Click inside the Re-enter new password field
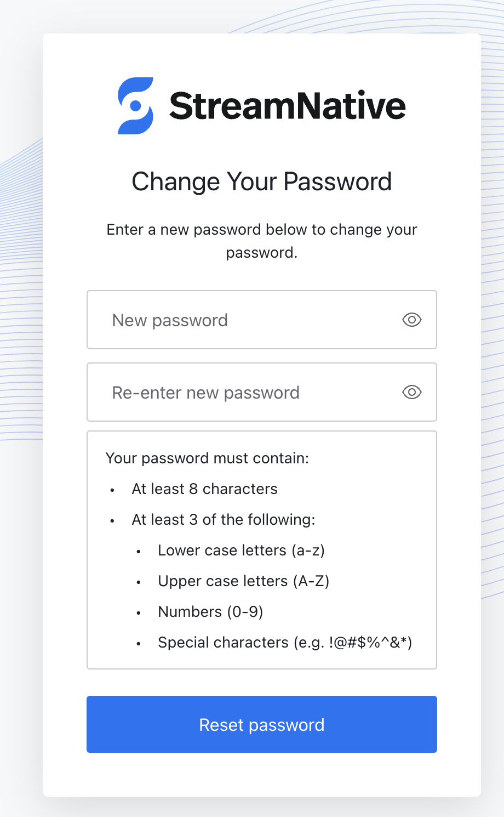Image resolution: width=504 pixels, height=817 pixels. [x=219, y=392]
